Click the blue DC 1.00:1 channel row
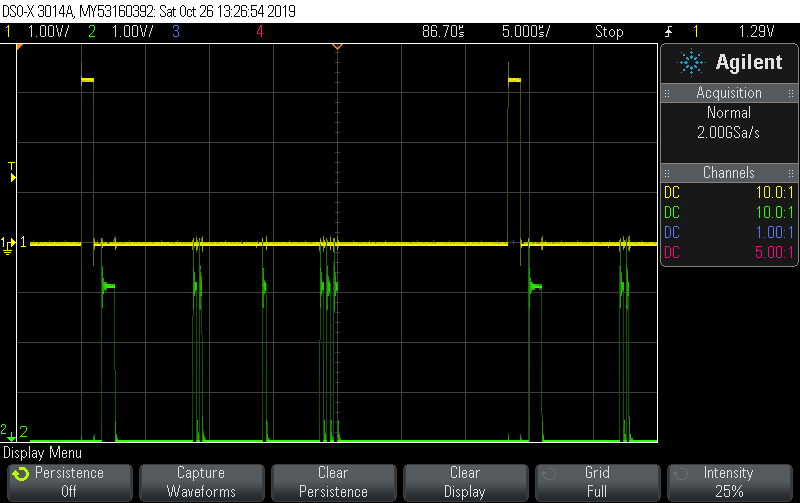Viewport: 800px width, 503px height. [729, 232]
